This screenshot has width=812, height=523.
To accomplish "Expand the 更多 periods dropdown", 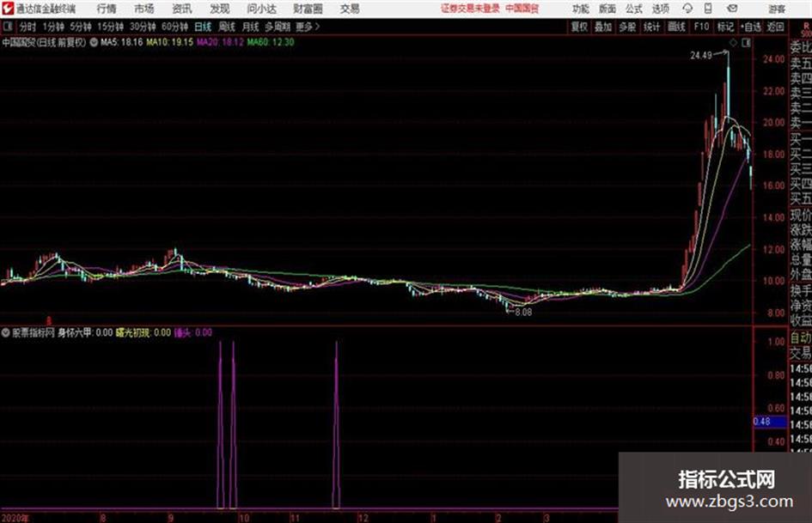I will tap(308, 27).
